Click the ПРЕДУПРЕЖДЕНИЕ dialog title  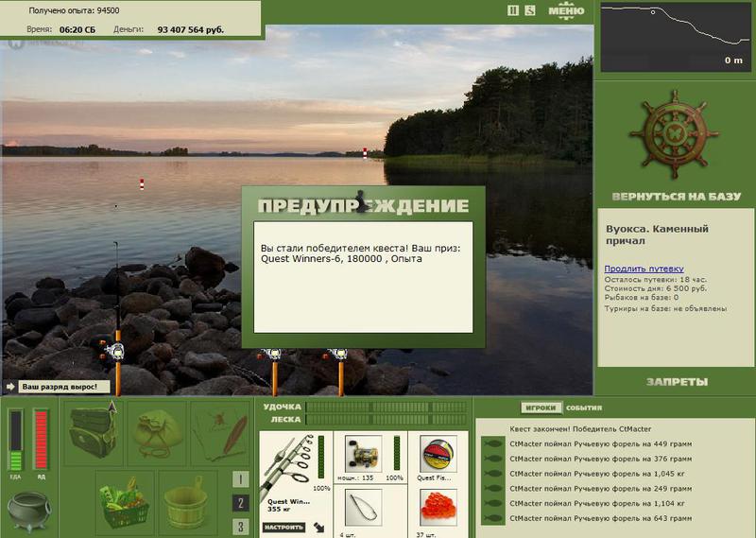point(363,206)
